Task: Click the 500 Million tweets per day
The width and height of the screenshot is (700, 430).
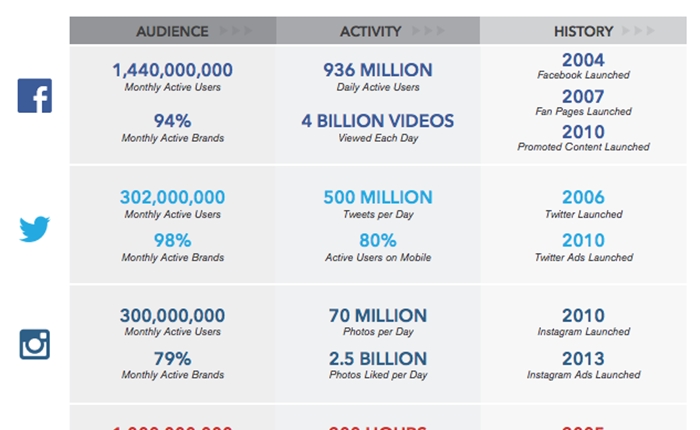Action: tap(378, 197)
